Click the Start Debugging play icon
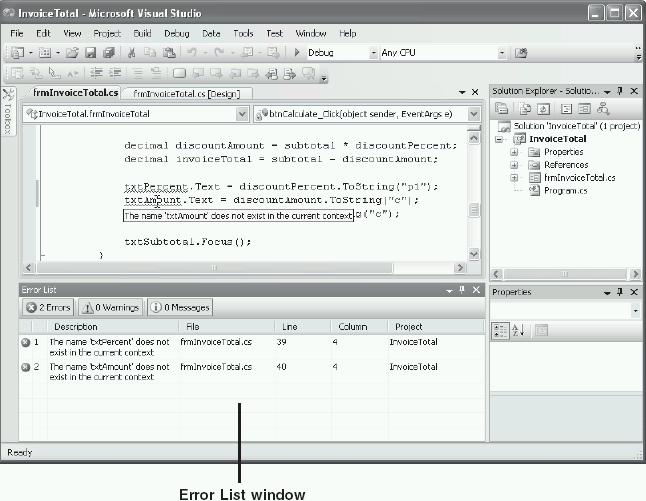This screenshot has width=646, height=501. 297,52
